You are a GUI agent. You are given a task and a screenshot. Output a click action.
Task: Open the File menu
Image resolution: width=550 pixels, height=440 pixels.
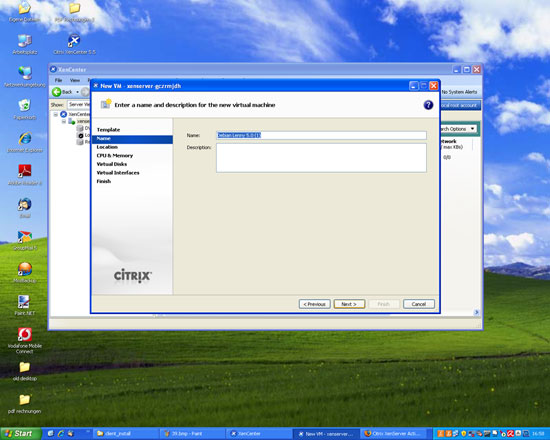pyautogui.click(x=58, y=80)
